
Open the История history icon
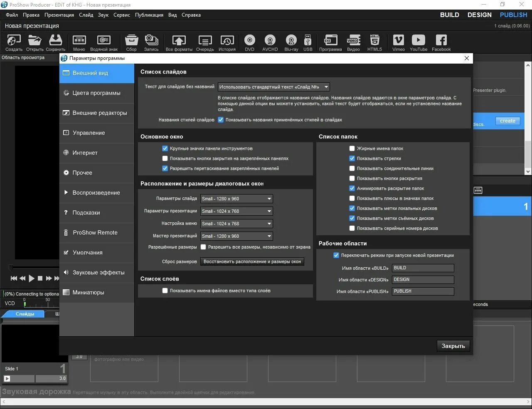coord(227,43)
